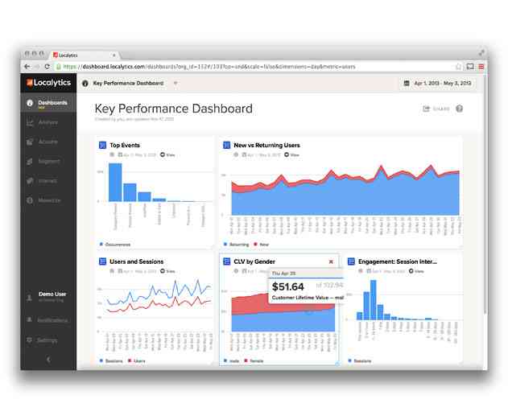508x420 pixels.
Task: Click the tallest bar in Top Events
Action: 115,183
